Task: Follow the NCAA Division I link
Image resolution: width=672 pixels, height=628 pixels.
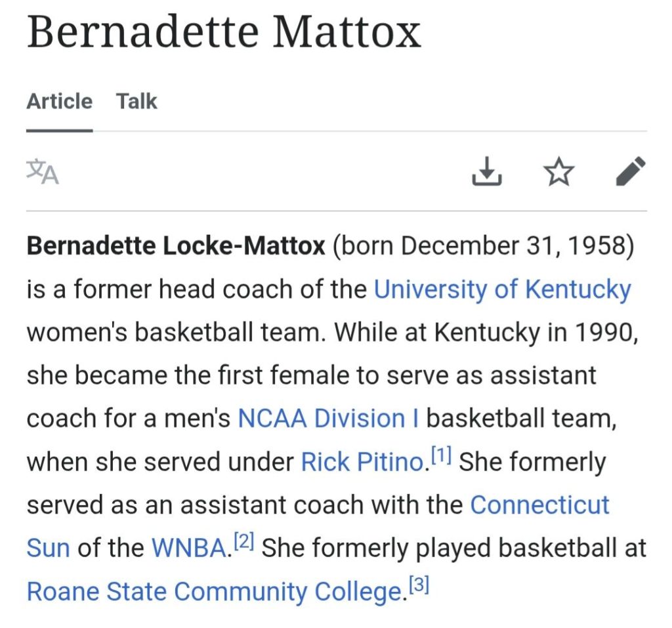Action: [328, 418]
